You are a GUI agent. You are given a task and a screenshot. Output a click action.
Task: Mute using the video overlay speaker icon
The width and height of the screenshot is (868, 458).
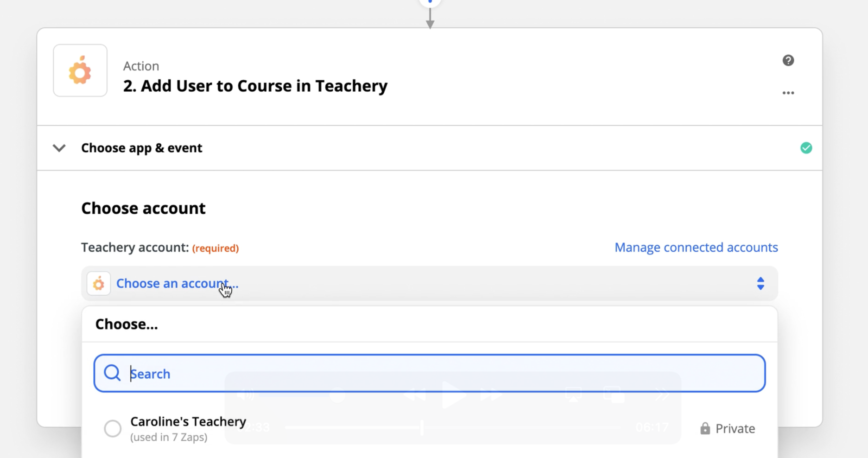tap(245, 394)
